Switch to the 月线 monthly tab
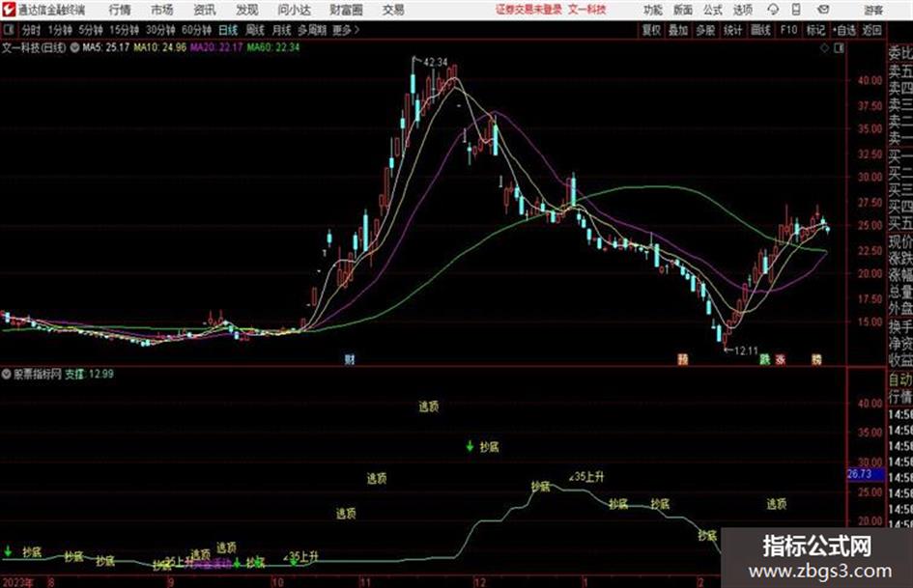913x588 pixels. coord(282,30)
